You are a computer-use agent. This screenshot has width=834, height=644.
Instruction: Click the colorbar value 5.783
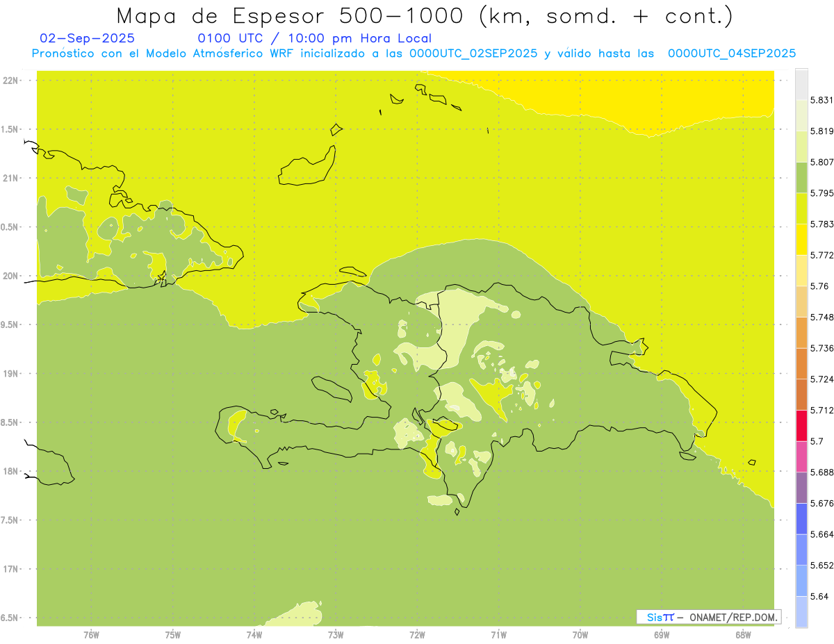click(x=821, y=224)
